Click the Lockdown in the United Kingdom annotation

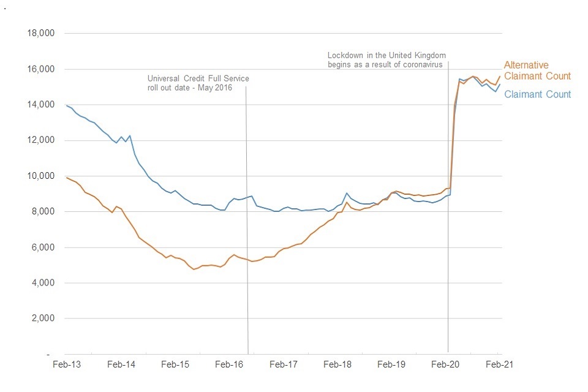pos(385,59)
